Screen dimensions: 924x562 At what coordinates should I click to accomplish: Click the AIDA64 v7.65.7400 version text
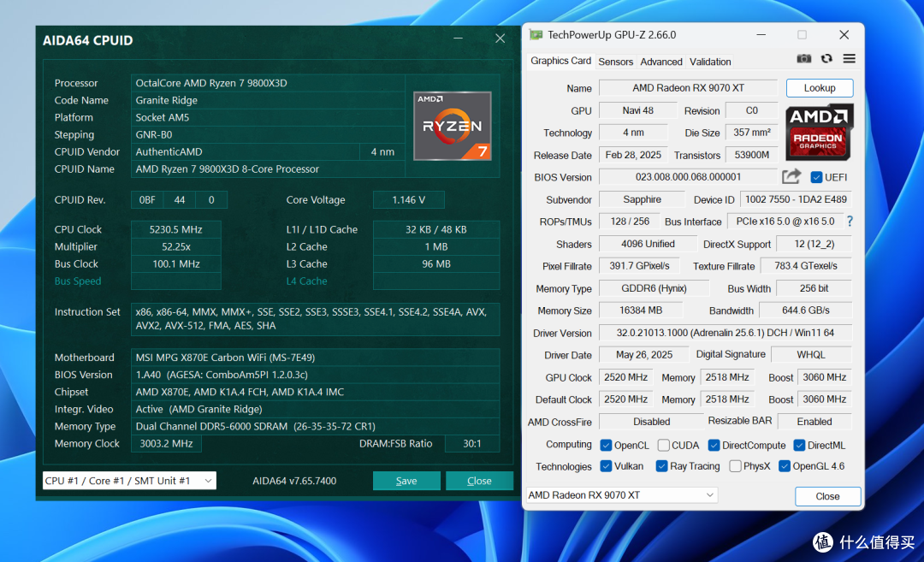tap(294, 481)
